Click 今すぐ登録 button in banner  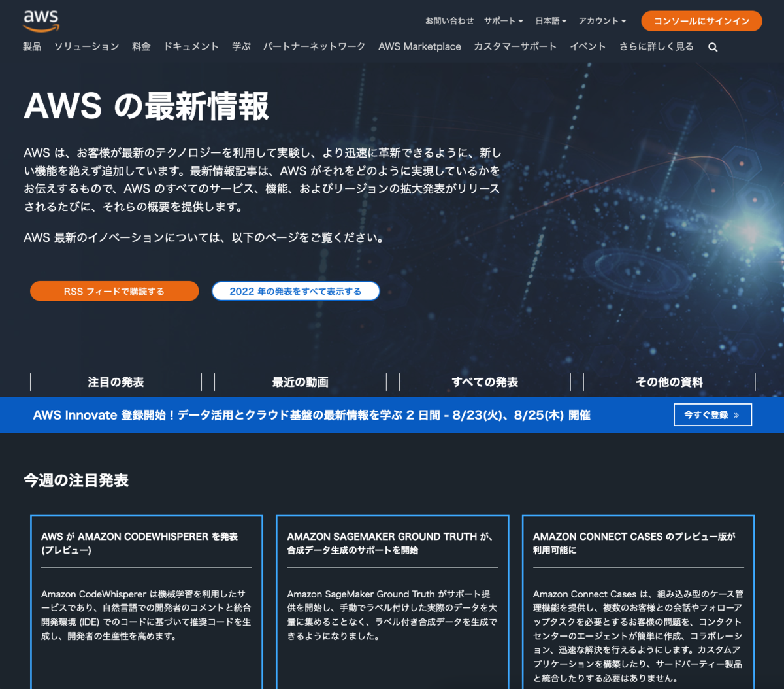(713, 414)
